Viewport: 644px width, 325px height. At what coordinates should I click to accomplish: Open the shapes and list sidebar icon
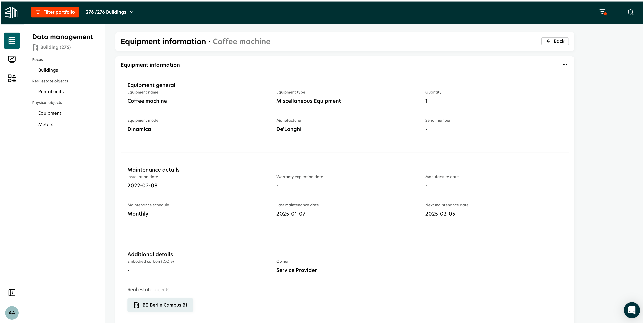click(12, 78)
